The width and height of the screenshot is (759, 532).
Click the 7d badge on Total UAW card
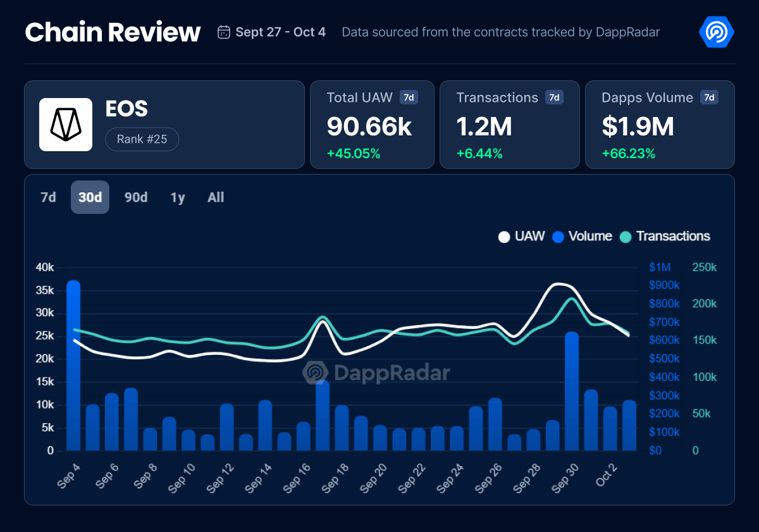pos(408,97)
